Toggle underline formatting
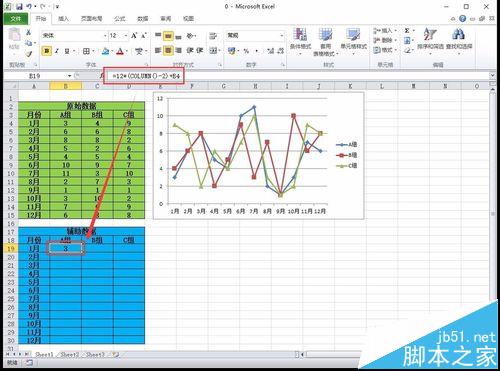The image size is (500, 371). (x=67, y=51)
